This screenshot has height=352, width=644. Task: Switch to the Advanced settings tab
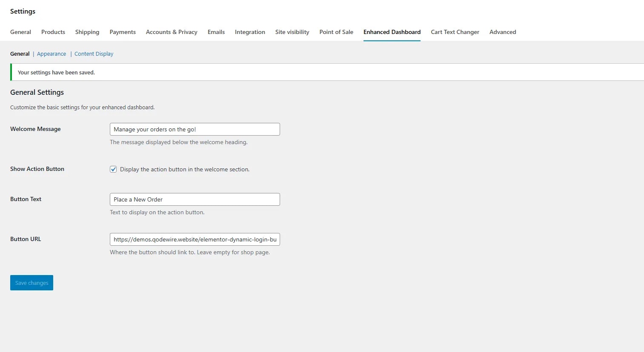coord(503,32)
